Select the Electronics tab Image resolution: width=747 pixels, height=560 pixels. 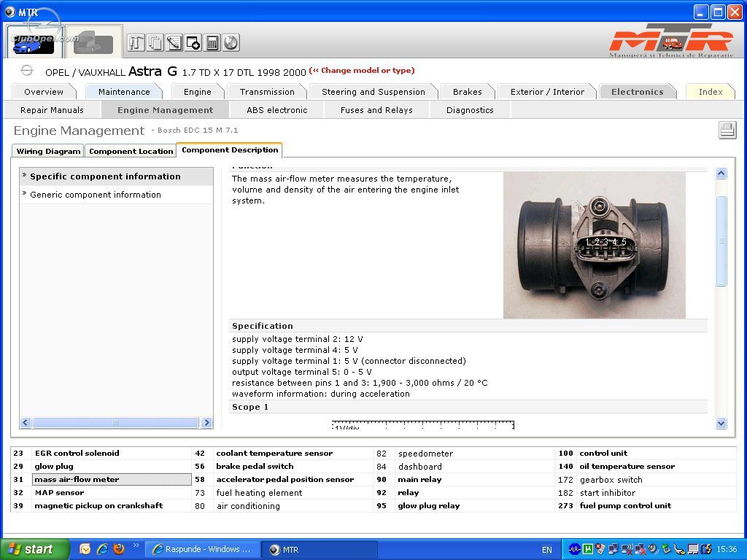[637, 92]
